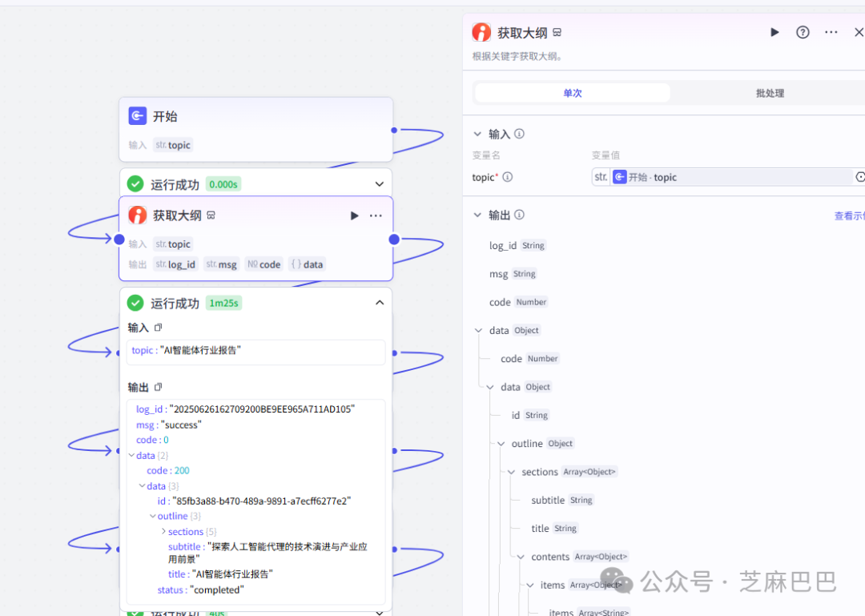Click the 获取大纲 plugin logo in panel header
The width and height of the screenshot is (865, 616).
click(481, 33)
